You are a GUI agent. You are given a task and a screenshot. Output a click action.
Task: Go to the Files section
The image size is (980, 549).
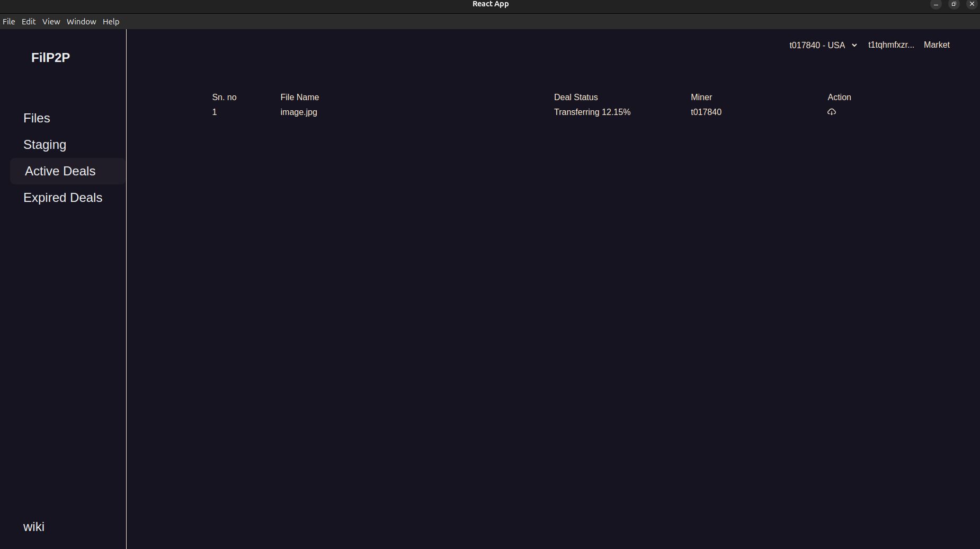pos(37,118)
